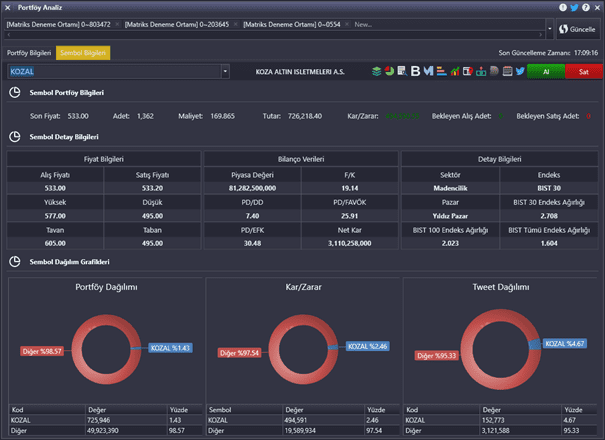Click the Twitter bird icon in symbol toolbar

(520, 71)
